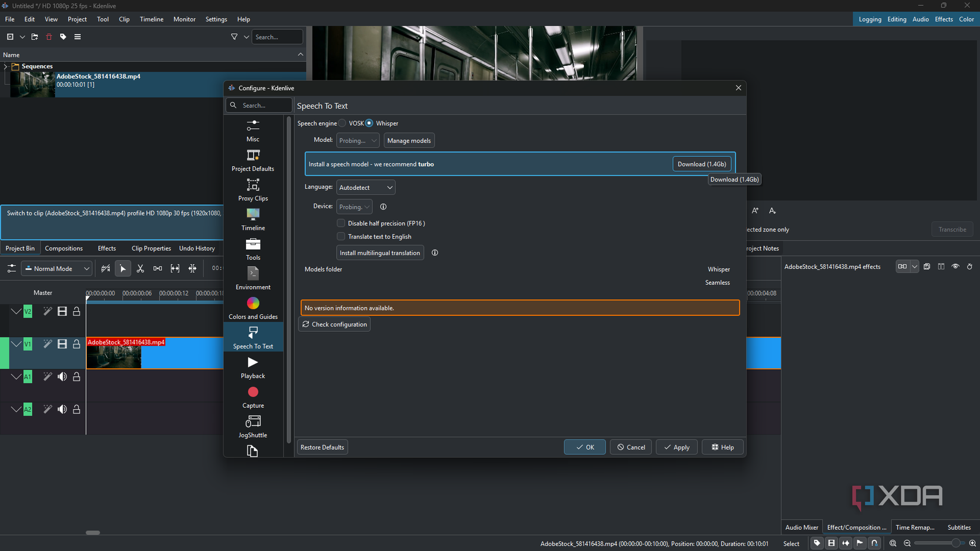This screenshot has height=551, width=980.
Task: Open the Project menu
Action: pos(77,19)
